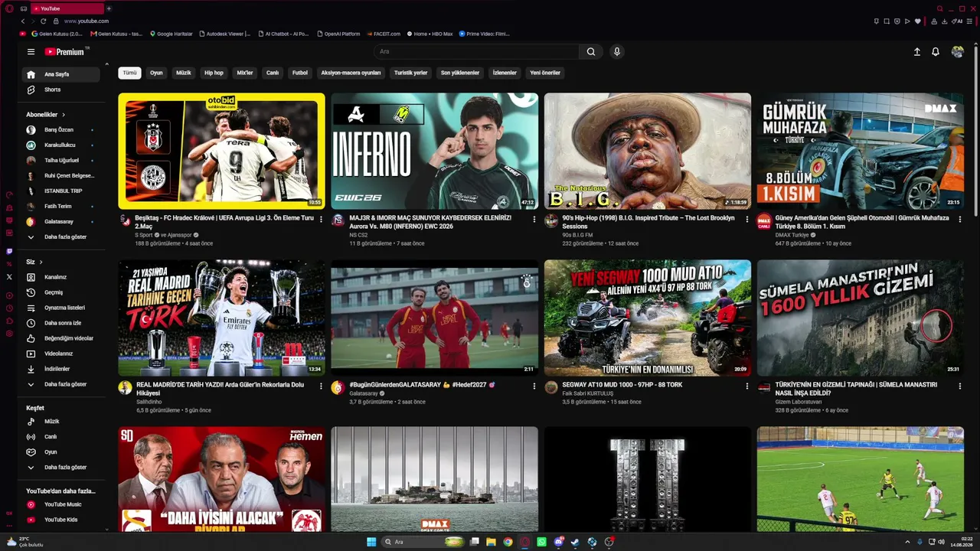Open Fatih Terim subscription channel
This screenshot has width=980, height=551.
61,207
